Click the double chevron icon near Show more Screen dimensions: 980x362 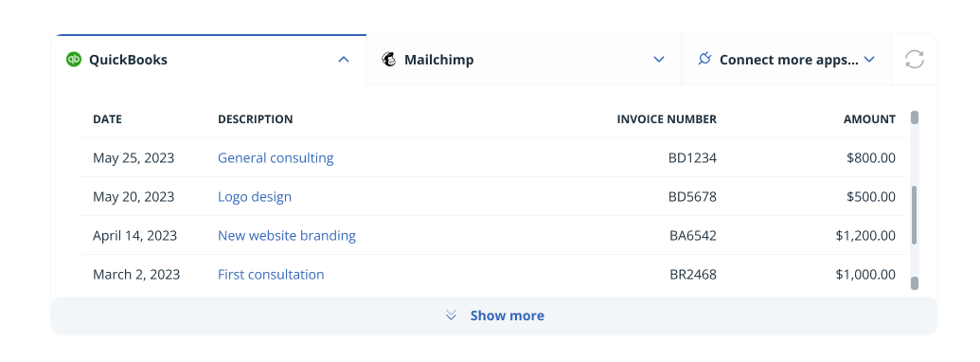(452, 316)
